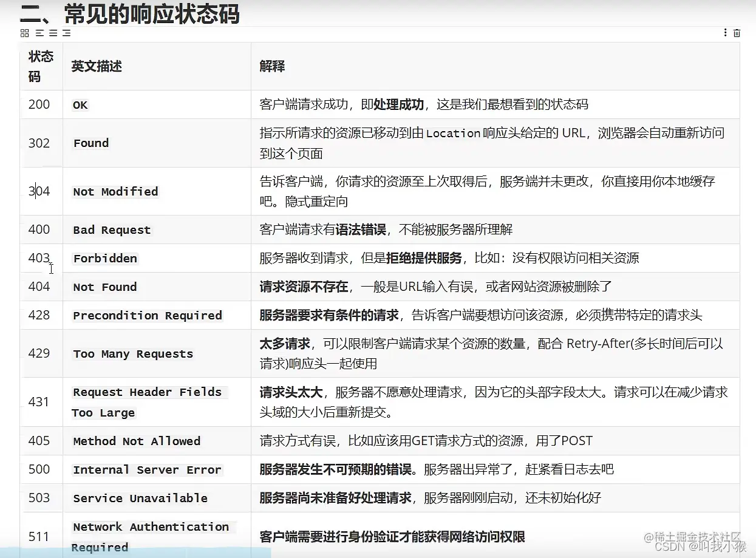Click the @叫我小猴 author link
The height and width of the screenshot is (558, 756).
[x=717, y=545]
